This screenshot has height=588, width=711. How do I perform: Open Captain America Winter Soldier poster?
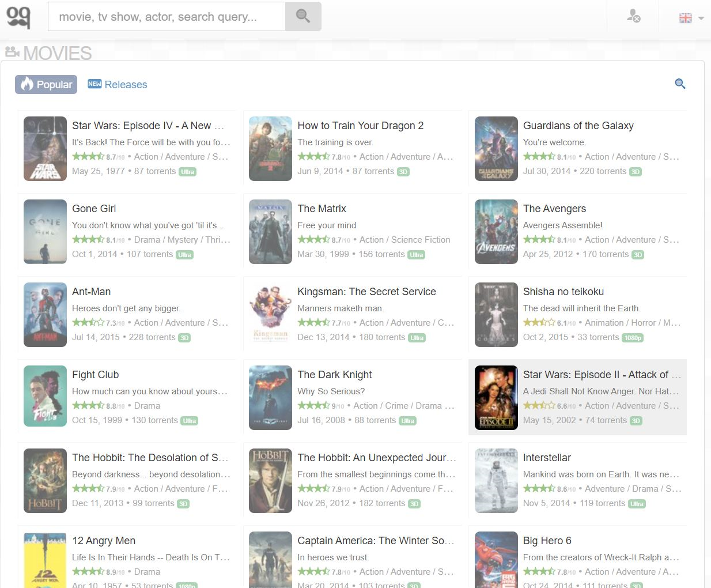click(x=270, y=560)
